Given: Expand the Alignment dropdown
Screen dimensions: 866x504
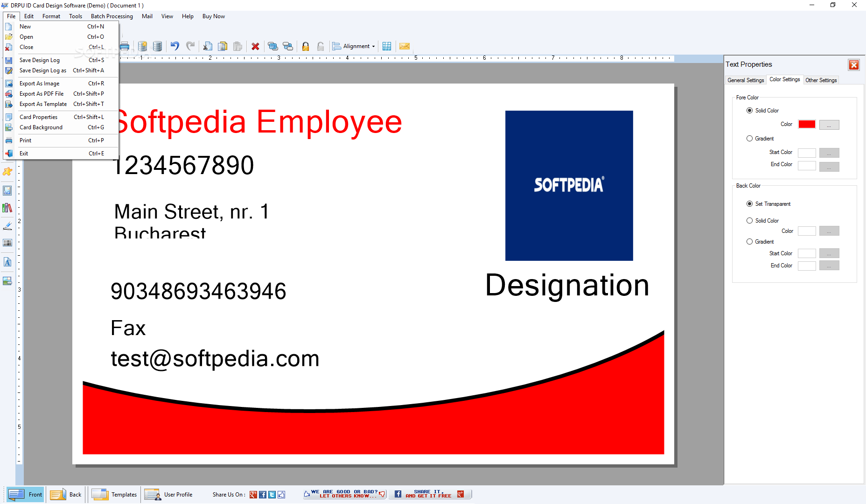Looking at the screenshot, I should [354, 46].
